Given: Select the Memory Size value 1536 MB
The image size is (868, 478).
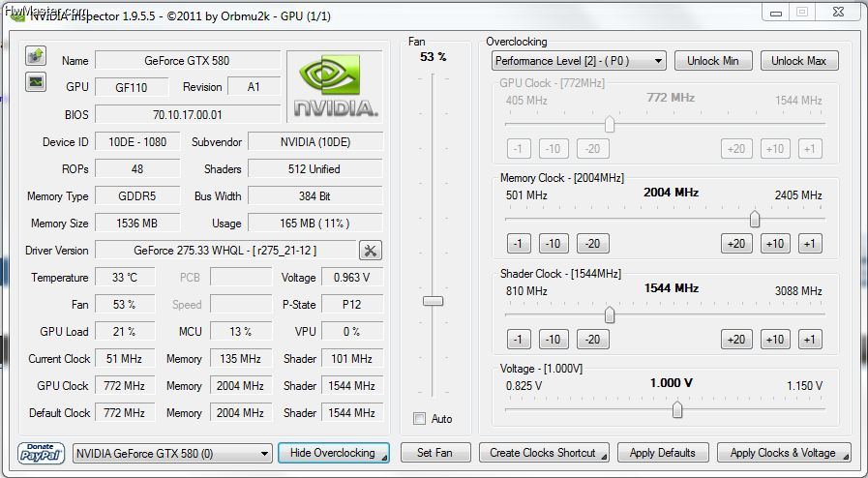Looking at the screenshot, I should [x=137, y=223].
